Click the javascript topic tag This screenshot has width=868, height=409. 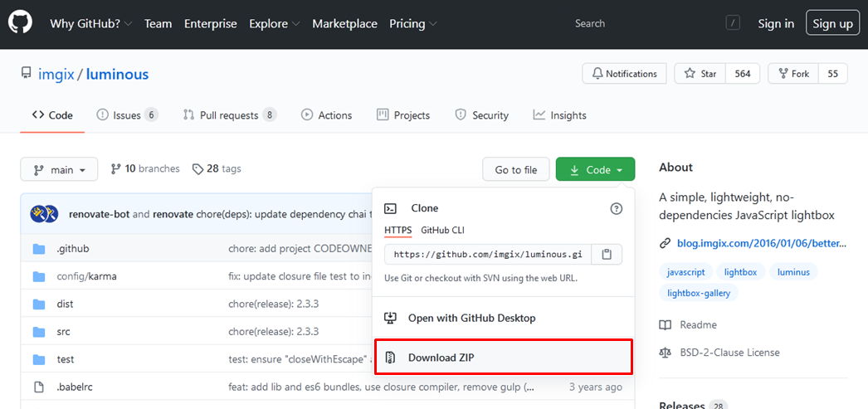[x=686, y=272]
